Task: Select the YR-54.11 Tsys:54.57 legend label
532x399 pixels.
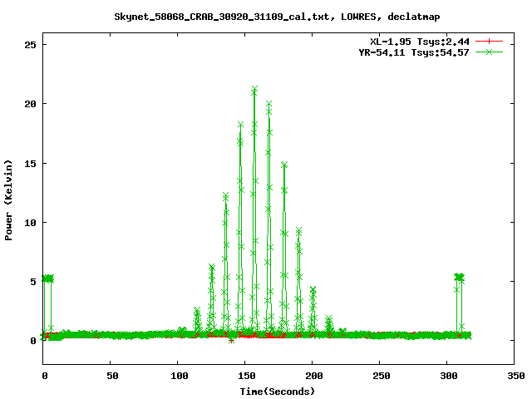Action: 414,52
